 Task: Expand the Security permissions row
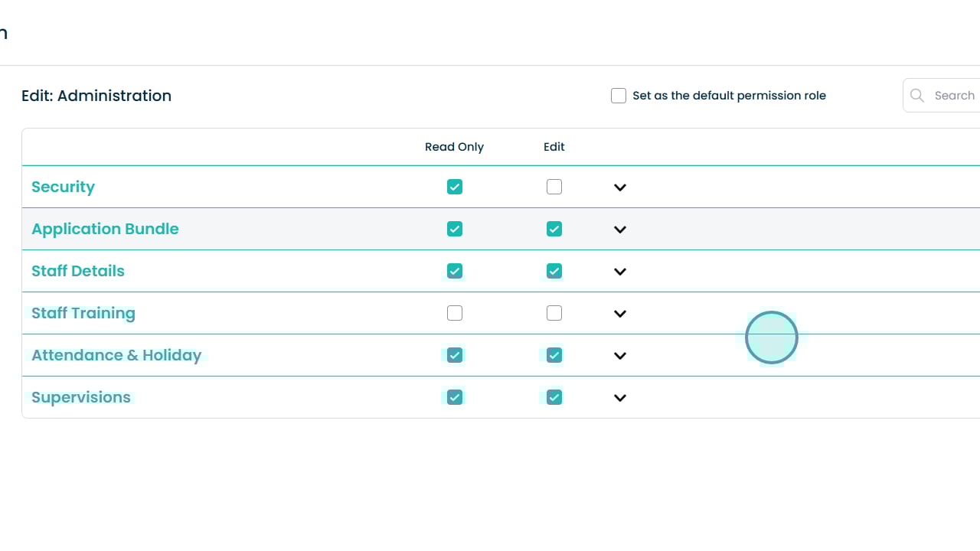[620, 187]
